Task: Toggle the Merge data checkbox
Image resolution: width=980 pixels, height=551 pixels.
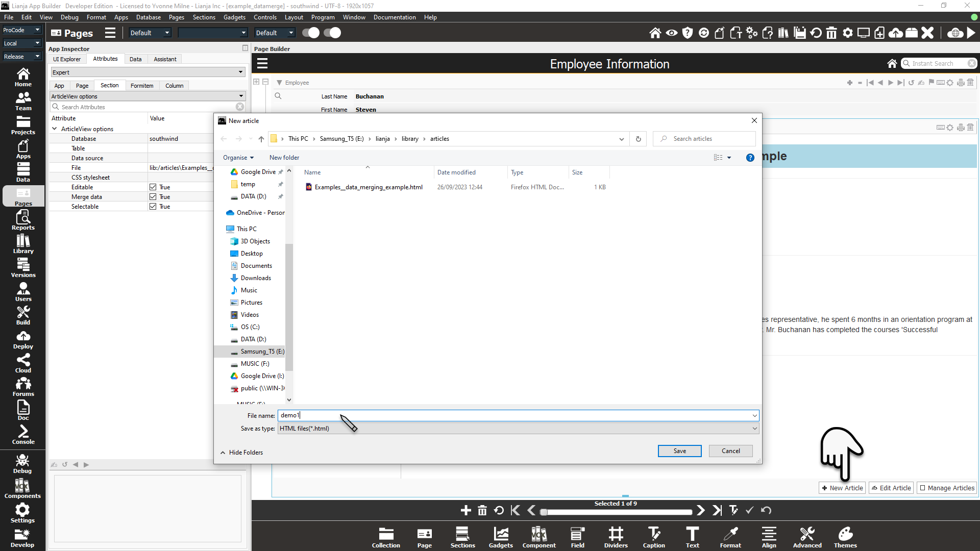Action: pyautogui.click(x=153, y=197)
